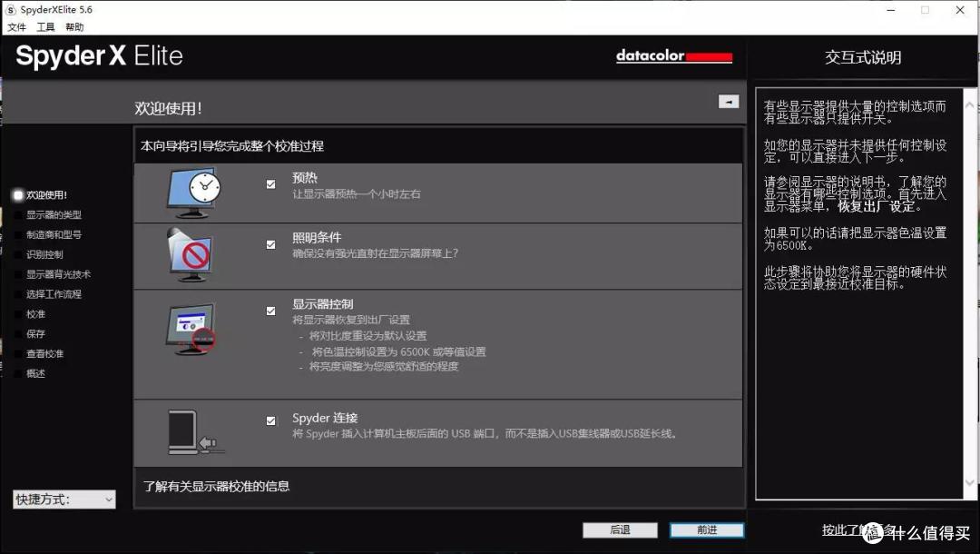Click the 预热 heading text

point(305,178)
